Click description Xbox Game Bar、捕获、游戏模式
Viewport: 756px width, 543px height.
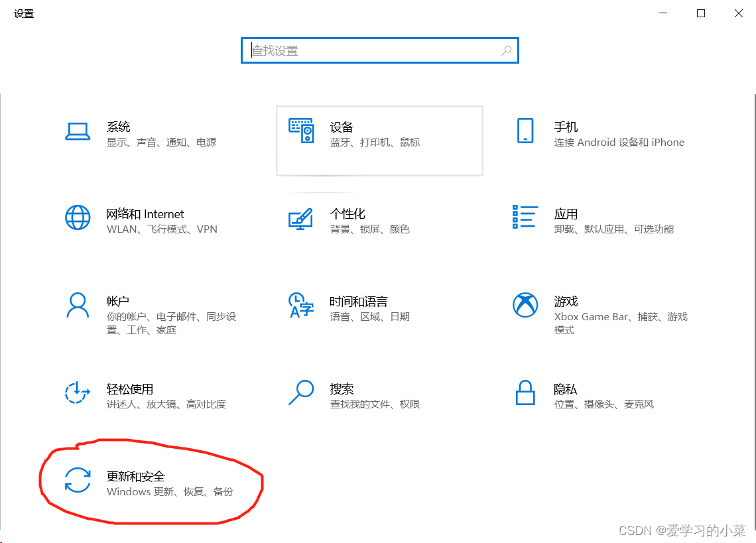(x=621, y=324)
